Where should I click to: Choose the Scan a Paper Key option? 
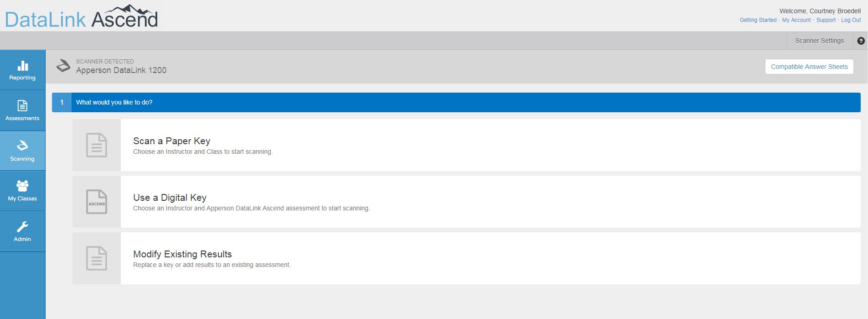pyautogui.click(x=466, y=145)
